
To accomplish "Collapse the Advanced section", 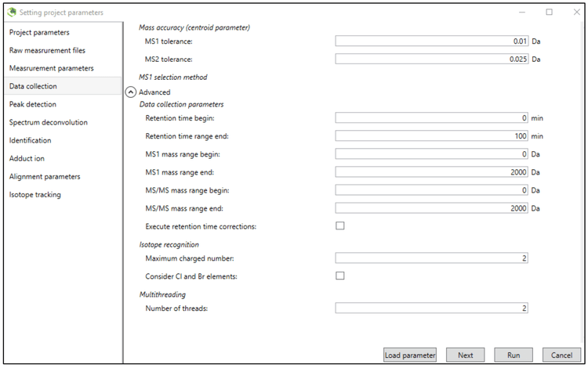I will (132, 92).
